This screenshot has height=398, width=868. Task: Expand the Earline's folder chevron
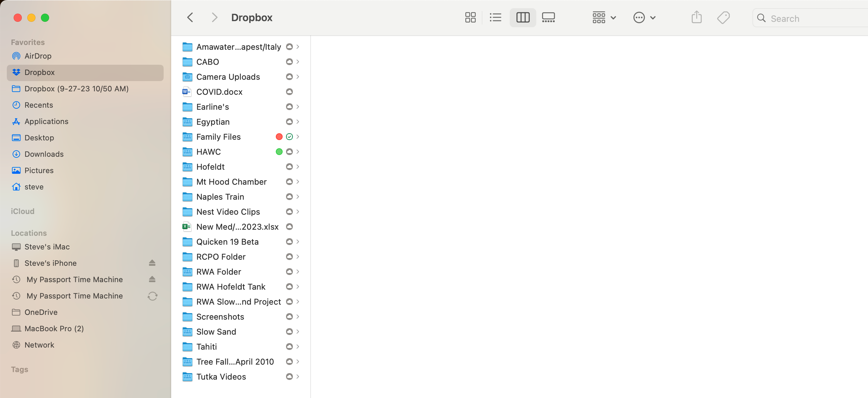coord(298,107)
